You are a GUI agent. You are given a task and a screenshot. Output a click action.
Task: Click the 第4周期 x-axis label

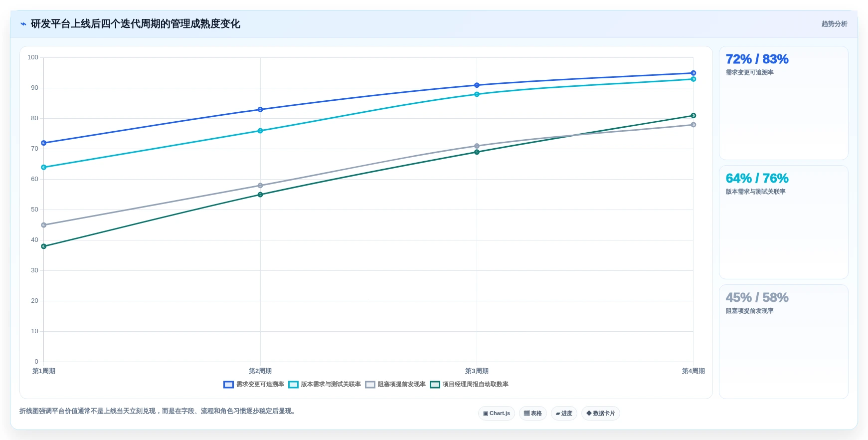coord(693,371)
